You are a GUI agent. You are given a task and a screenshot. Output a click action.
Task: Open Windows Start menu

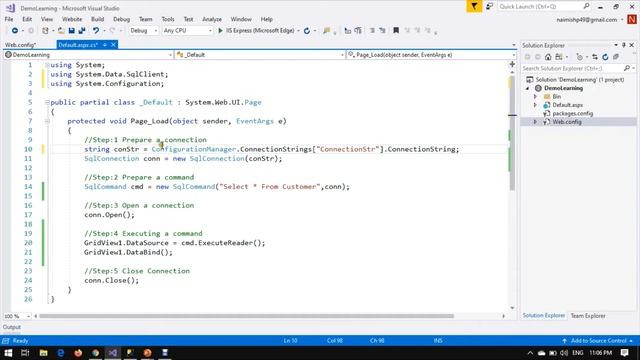click(8, 352)
